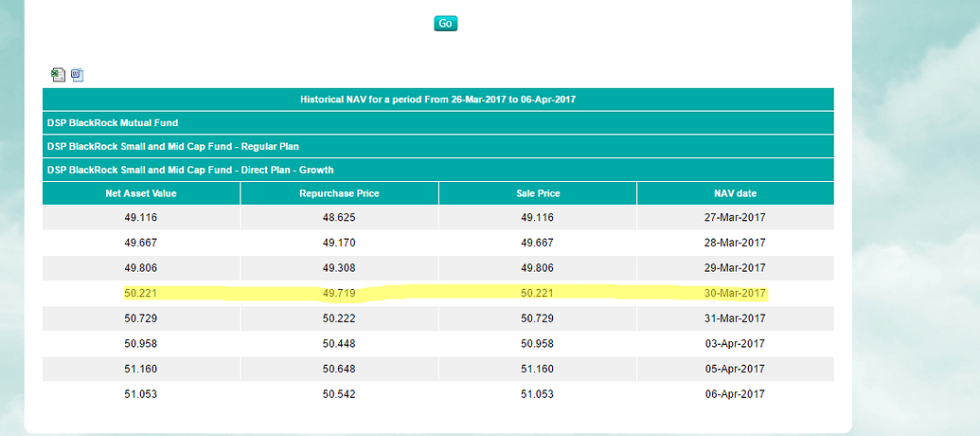Click the 06-Apr-2017 NAV date cell

pyautogui.click(x=735, y=393)
